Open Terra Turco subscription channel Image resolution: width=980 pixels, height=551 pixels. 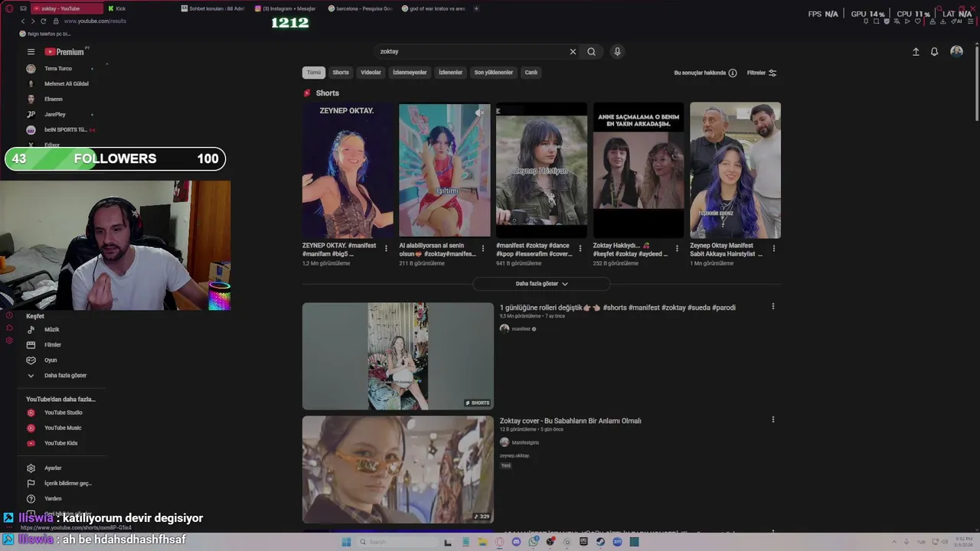click(58, 69)
